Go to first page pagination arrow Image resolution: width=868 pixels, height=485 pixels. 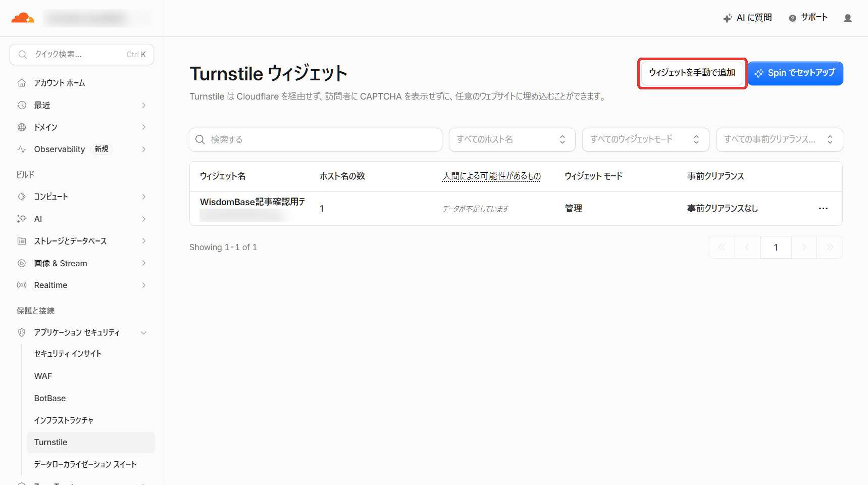tap(722, 247)
